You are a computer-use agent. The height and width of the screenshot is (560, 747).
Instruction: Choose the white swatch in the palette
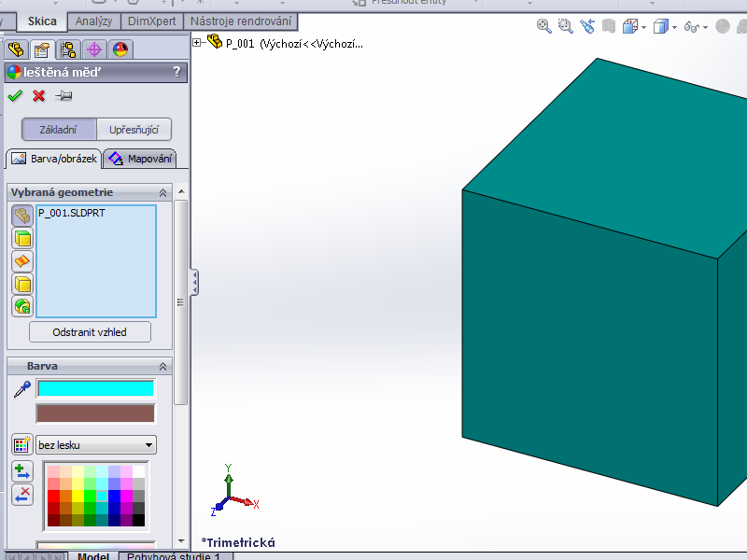click(x=138, y=472)
